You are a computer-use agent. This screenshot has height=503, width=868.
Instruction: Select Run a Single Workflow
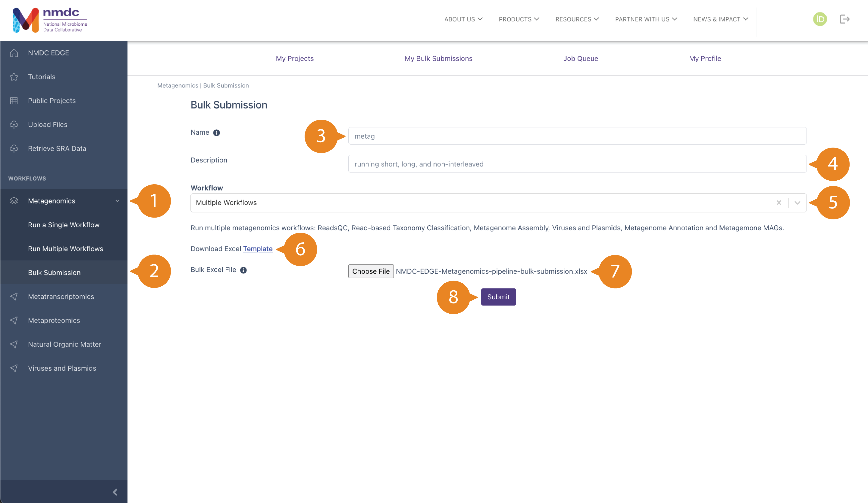click(64, 225)
